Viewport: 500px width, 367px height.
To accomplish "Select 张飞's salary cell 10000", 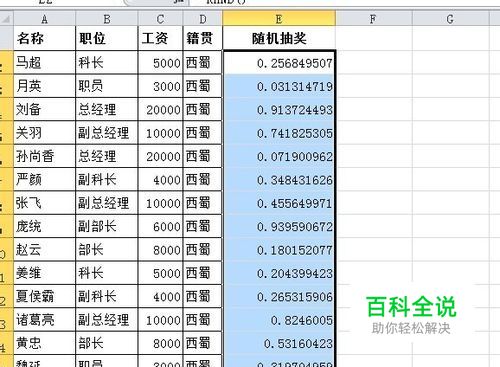I will pos(160,203).
